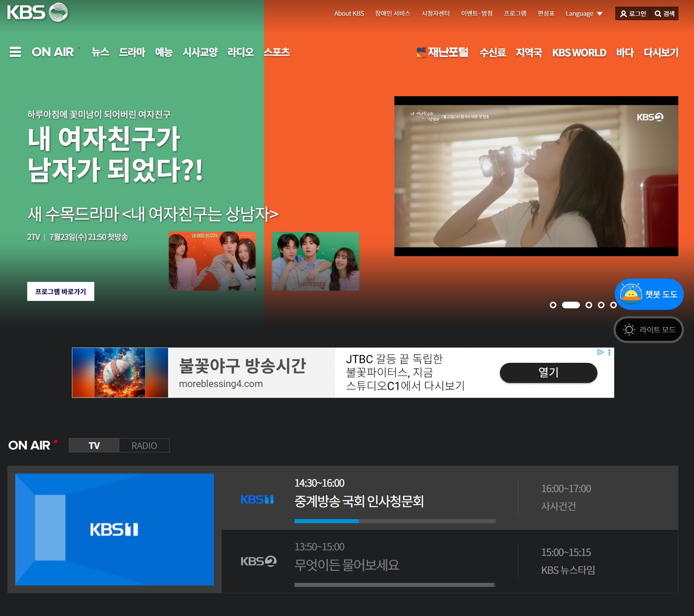This screenshot has height=616, width=694.
Task: Click the 열기 ad button
Action: coord(548,373)
